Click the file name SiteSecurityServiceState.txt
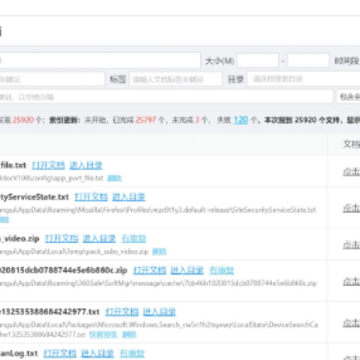 [34, 197]
